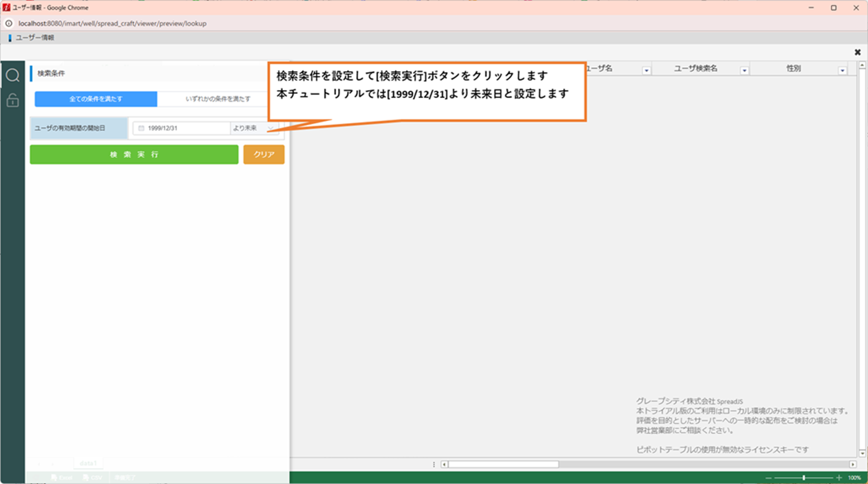Click the horizontal scrollbar left arrow
The image size is (868, 484).
coord(444,464)
